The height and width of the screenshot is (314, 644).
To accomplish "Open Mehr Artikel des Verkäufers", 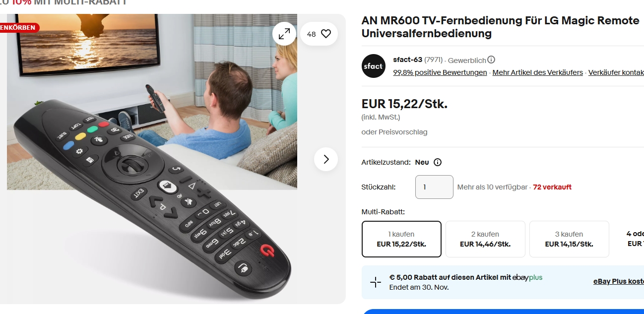I will pyautogui.click(x=538, y=72).
